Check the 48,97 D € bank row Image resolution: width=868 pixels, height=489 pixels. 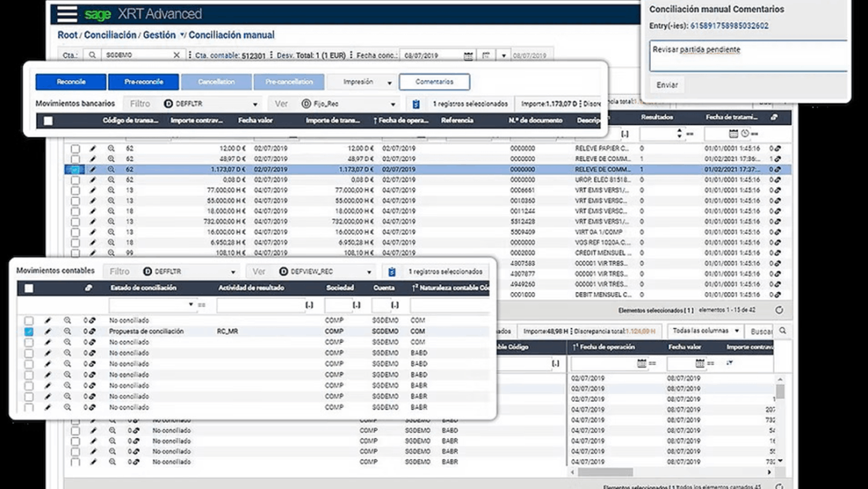[x=75, y=159]
